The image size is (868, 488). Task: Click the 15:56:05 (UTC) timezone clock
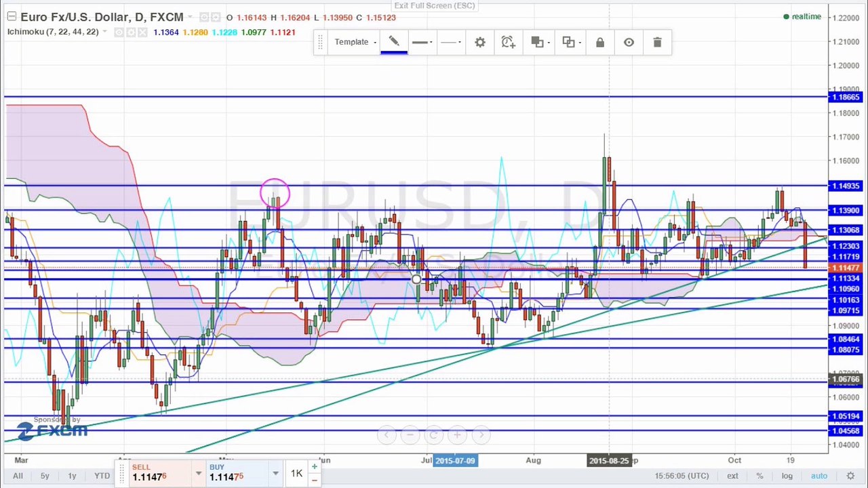(683, 476)
